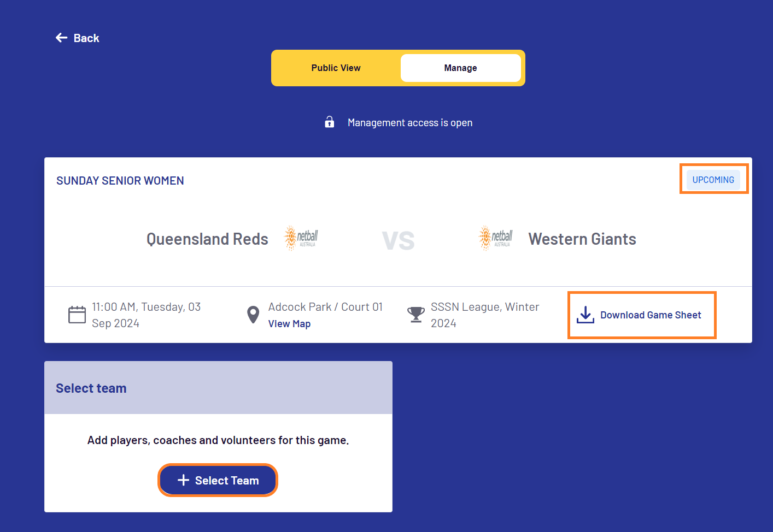Click the Western Giants netball logo
Screen dimensions: 773x532
coord(495,238)
